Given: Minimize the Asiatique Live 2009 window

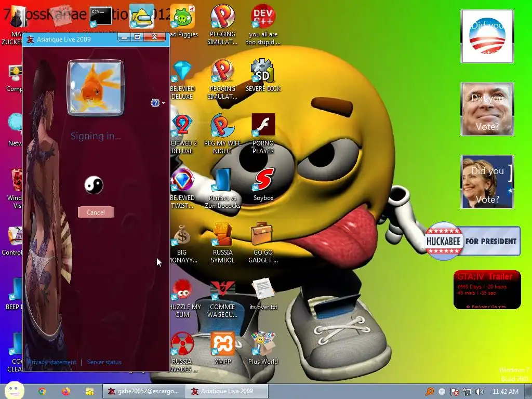Looking at the screenshot, I should click(124, 37).
